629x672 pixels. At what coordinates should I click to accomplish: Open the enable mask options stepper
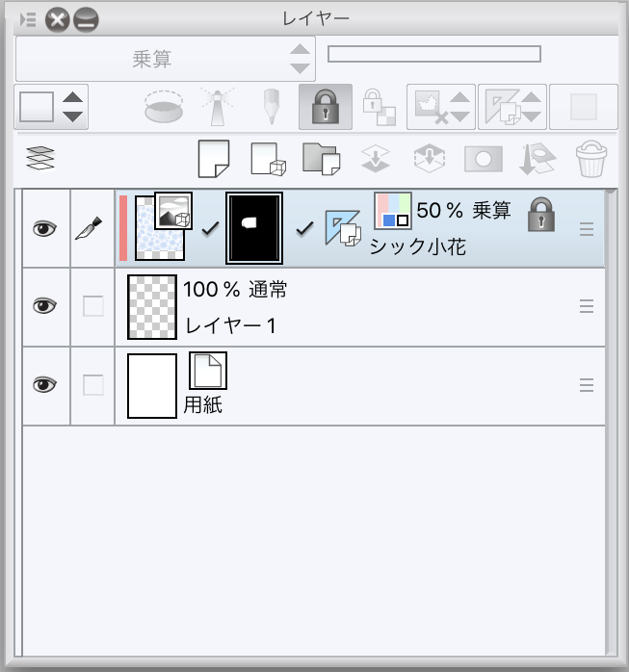[441, 107]
